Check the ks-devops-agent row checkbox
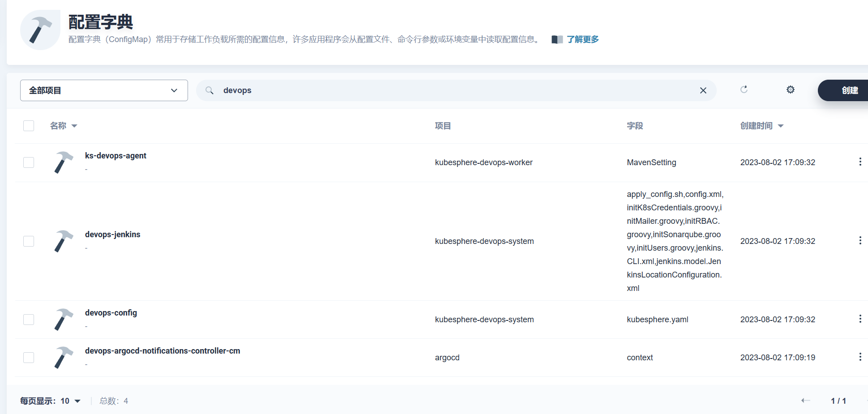Image resolution: width=868 pixels, height=414 pixels. pos(29,162)
